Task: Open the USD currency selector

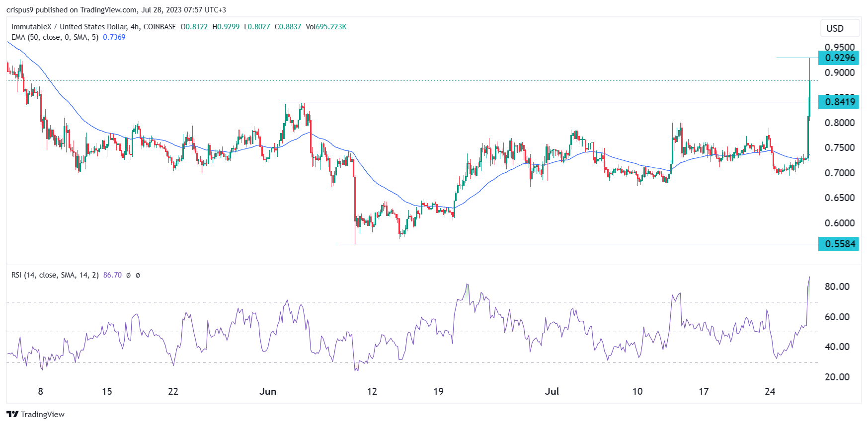Action: (839, 28)
